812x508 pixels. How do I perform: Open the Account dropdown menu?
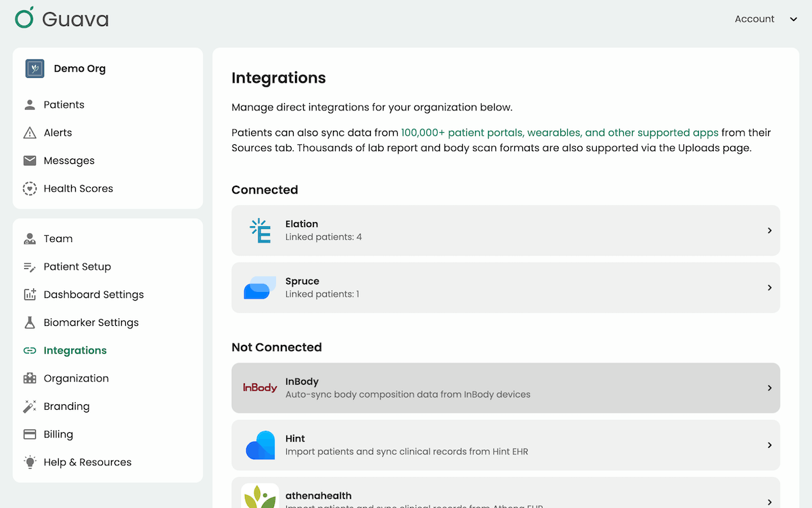[x=767, y=19]
